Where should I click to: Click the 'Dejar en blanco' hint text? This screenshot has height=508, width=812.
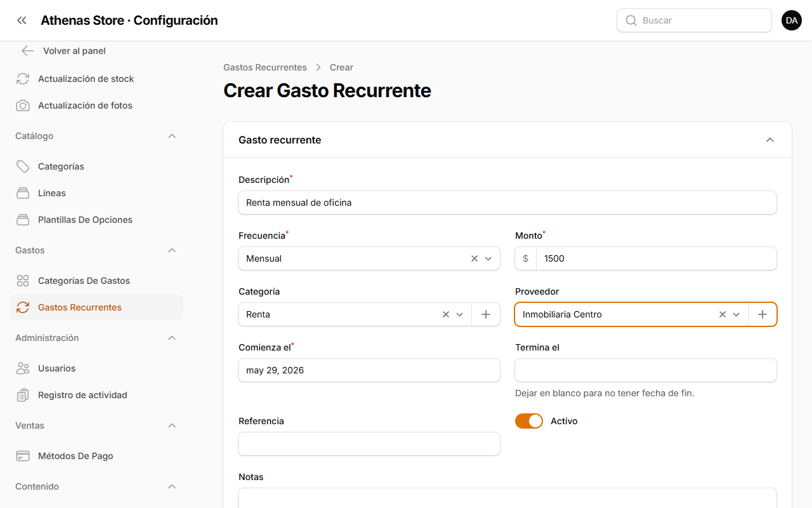coord(605,393)
